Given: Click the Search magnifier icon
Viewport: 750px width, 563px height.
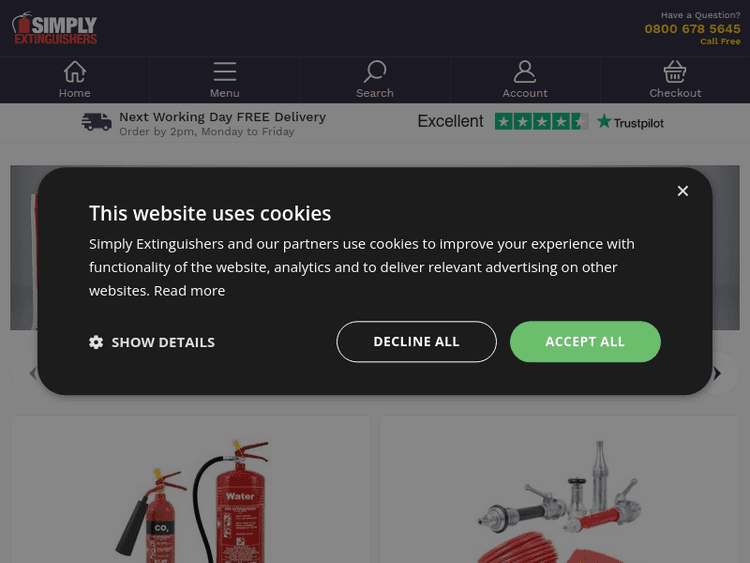Looking at the screenshot, I should point(375,72).
